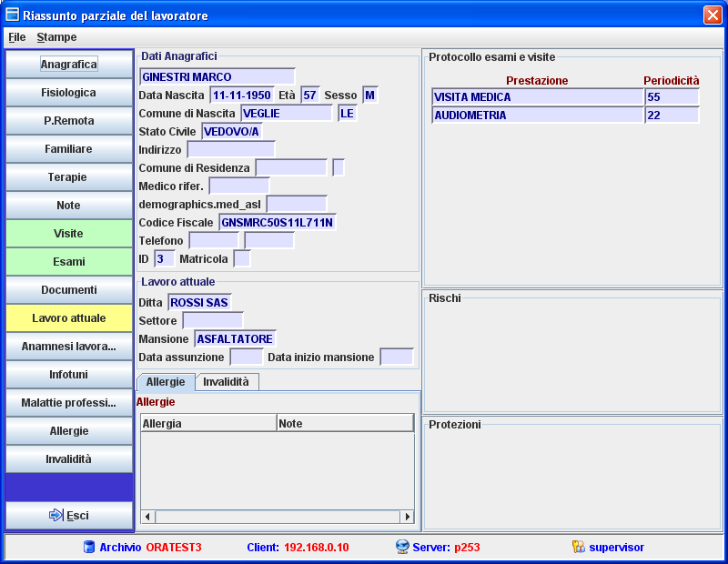Open the Infotuni section
This screenshot has width=728, height=564.
pos(68,375)
